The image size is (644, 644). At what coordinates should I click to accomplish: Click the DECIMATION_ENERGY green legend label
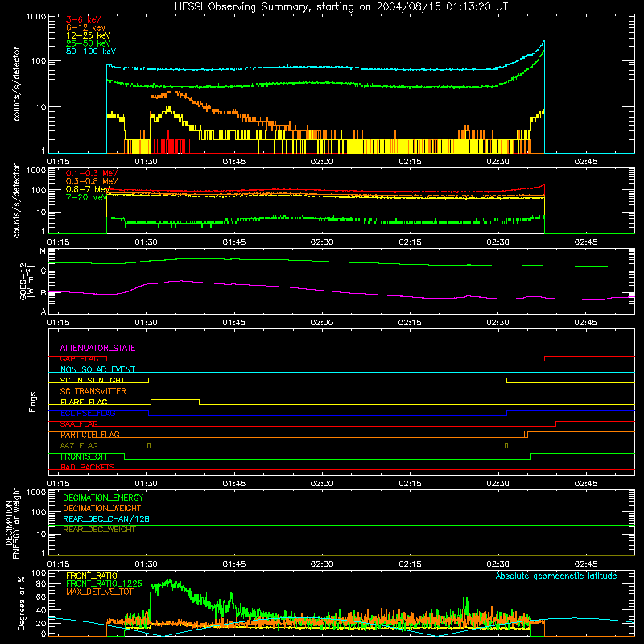[x=103, y=497]
